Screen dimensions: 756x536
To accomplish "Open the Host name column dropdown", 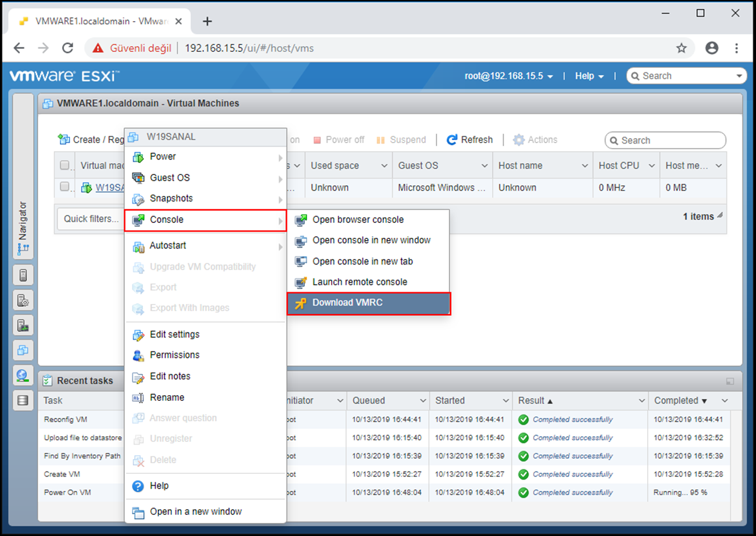I will click(x=585, y=166).
